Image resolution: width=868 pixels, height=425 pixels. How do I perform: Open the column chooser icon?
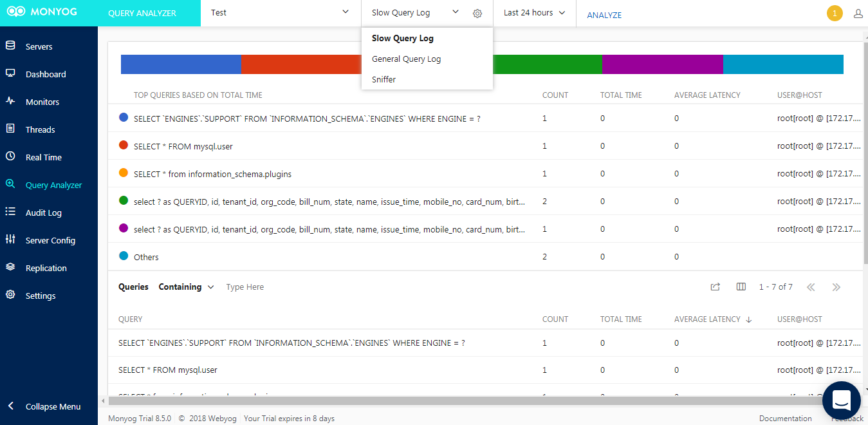[x=741, y=287]
